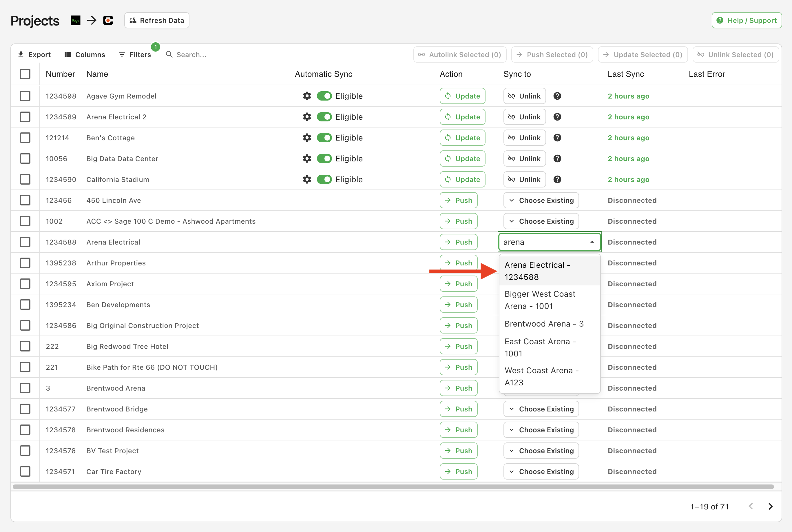
Task: Click the Bike Path for Rte 66 name
Action: (x=152, y=367)
